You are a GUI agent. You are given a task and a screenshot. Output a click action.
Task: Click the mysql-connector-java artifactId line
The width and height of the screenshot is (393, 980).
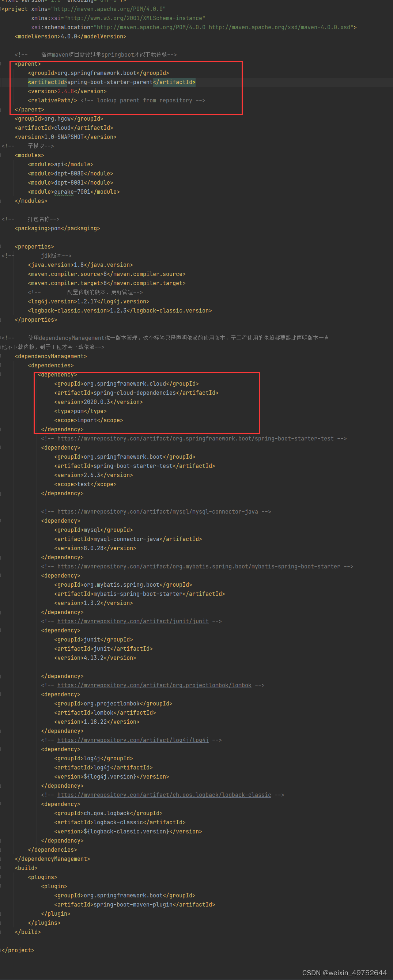128,539
